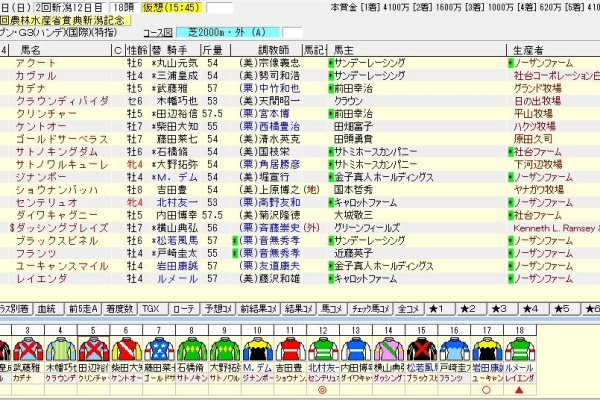The height and width of the screenshot is (400, 600).
Task: Click the 2回新潟12日目 meeting field
Action: [x=71, y=8]
